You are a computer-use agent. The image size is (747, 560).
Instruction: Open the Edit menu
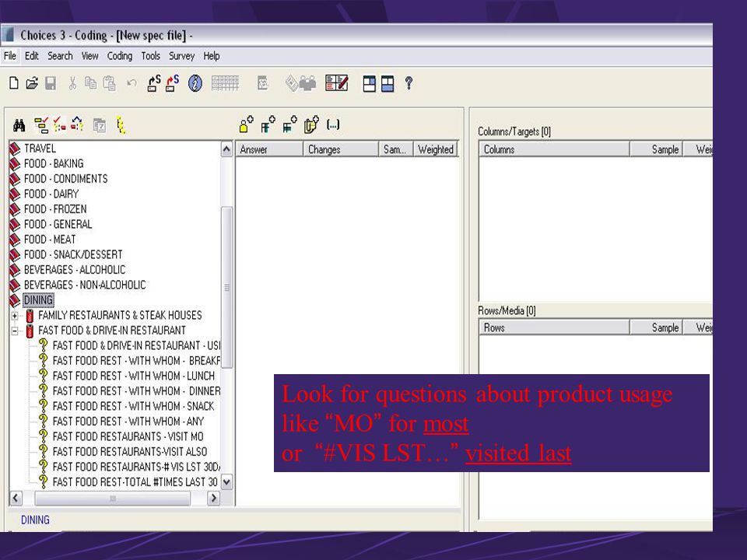31,56
